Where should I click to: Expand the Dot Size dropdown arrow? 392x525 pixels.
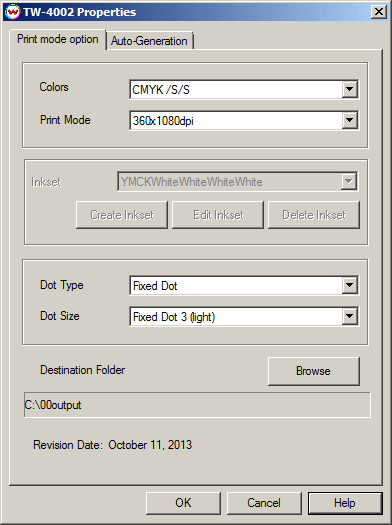click(x=349, y=316)
